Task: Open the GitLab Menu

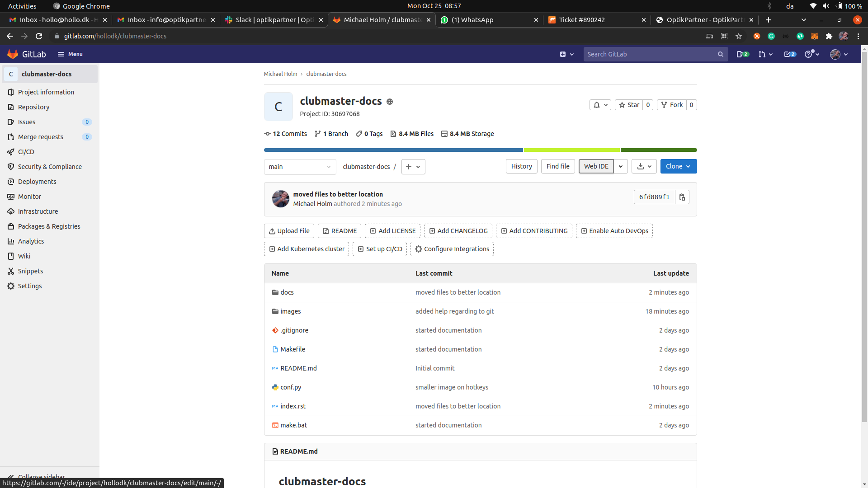Action: [x=70, y=54]
